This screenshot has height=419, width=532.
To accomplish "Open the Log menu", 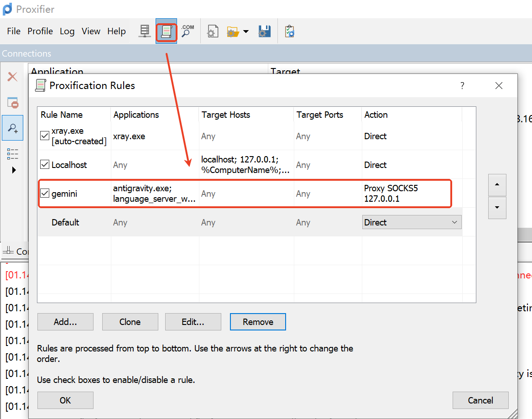I will [67, 31].
